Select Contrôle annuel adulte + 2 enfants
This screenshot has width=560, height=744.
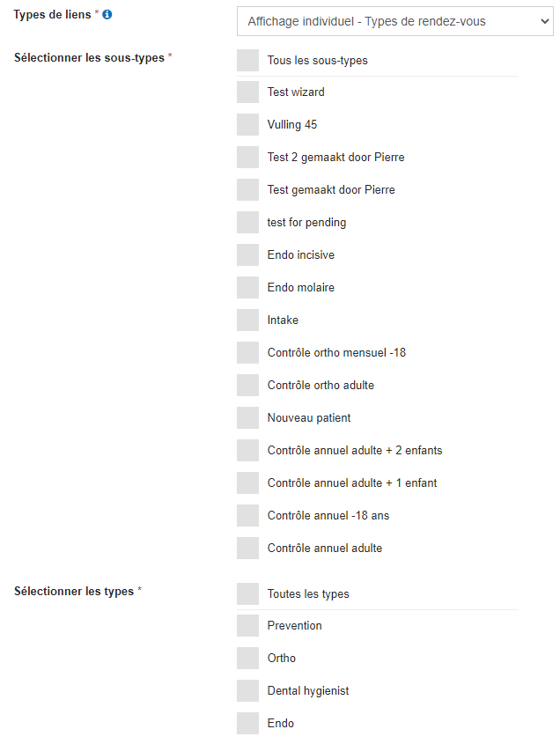(x=247, y=450)
